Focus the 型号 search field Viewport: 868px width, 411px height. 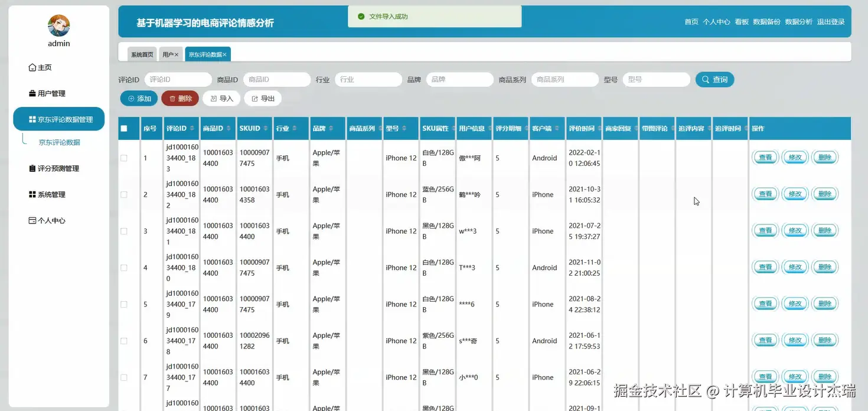pos(656,80)
